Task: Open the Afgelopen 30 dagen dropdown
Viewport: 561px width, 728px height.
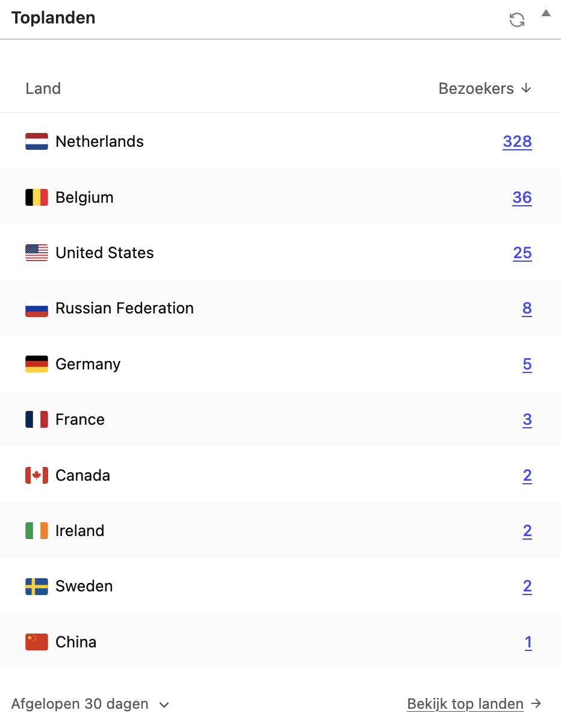Action: click(90, 704)
